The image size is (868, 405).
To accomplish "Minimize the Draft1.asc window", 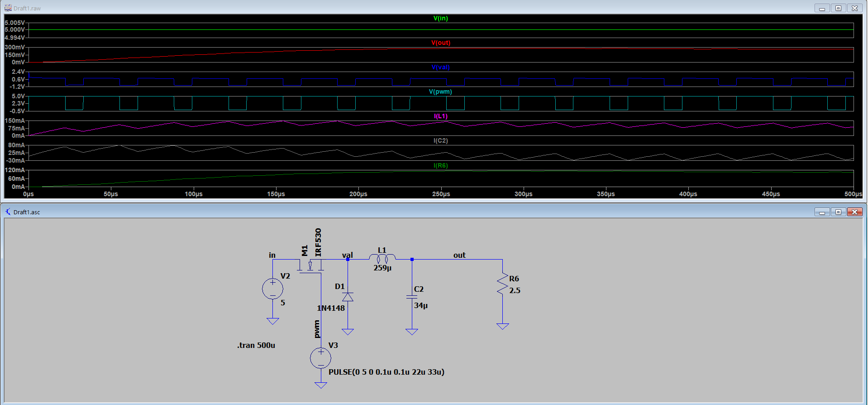I will pyautogui.click(x=822, y=212).
